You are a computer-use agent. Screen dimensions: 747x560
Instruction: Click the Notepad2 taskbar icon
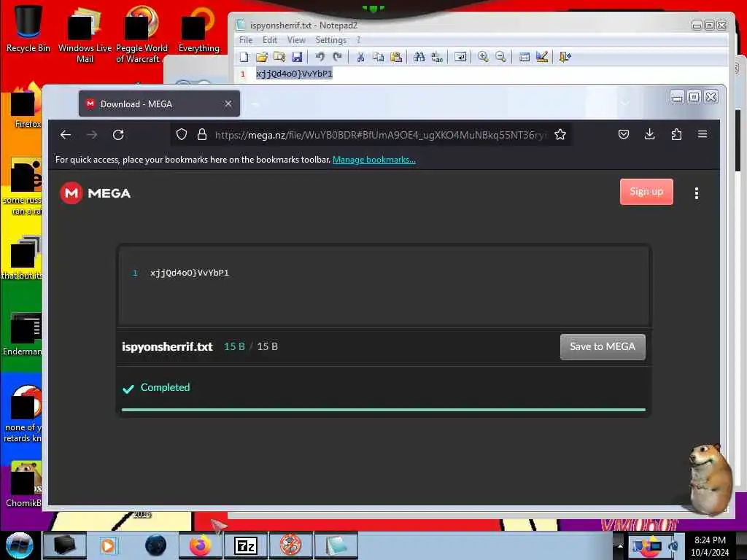(x=336, y=545)
